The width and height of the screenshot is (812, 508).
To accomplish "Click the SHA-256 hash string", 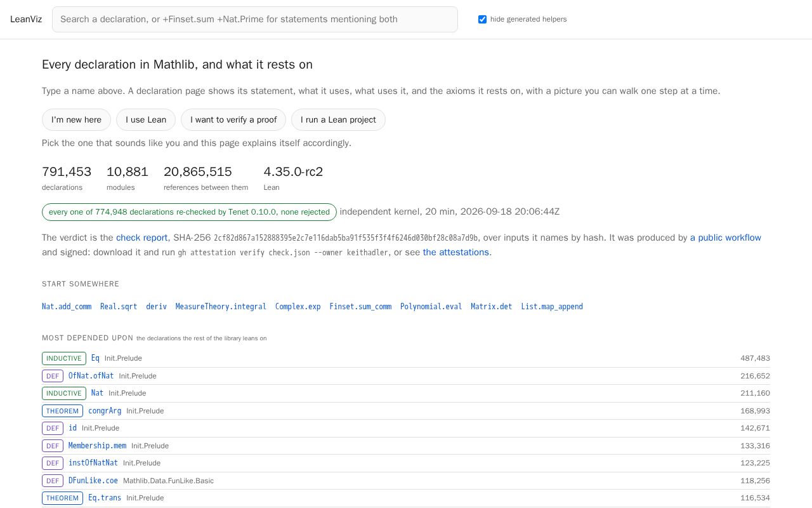I will coord(346,238).
